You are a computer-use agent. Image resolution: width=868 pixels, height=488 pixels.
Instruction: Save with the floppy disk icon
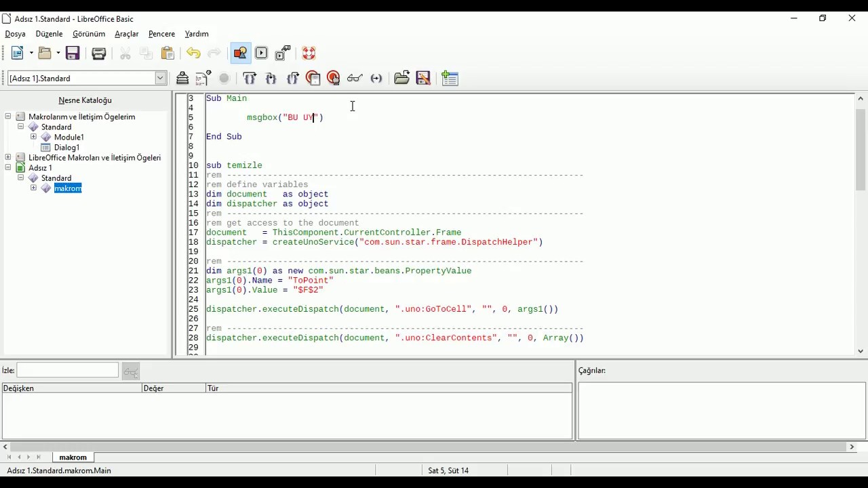tap(73, 53)
